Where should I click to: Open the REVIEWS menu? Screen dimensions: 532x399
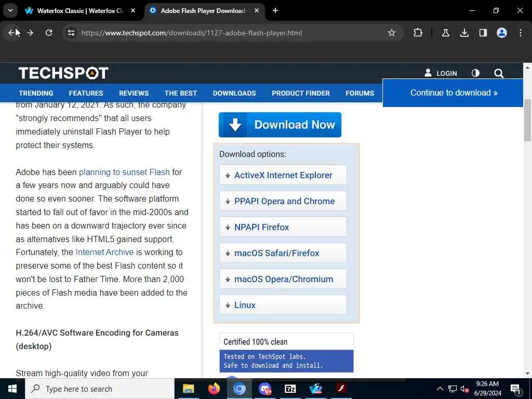(x=134, y=93)
